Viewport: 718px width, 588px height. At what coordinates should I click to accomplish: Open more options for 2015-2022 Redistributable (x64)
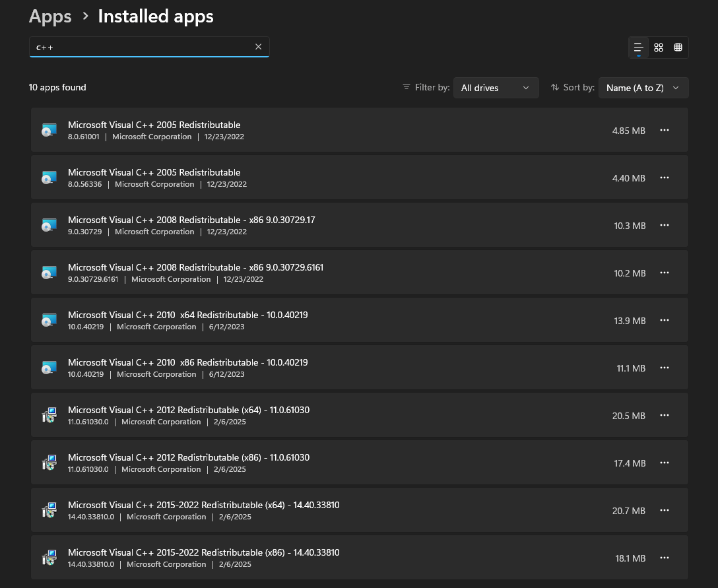point(665,511)
